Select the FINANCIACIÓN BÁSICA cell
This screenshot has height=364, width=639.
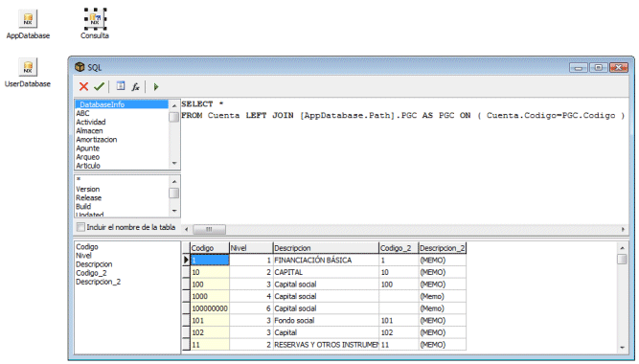pos(326,260)
